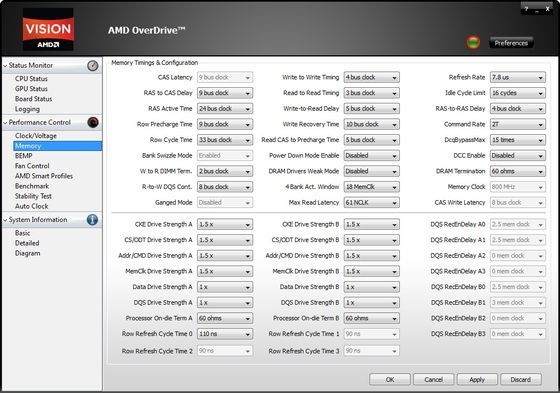Image resolution: width=560 pixels, height=393 pixels.
Task: Open Basic system information
Action: point(22,233)
